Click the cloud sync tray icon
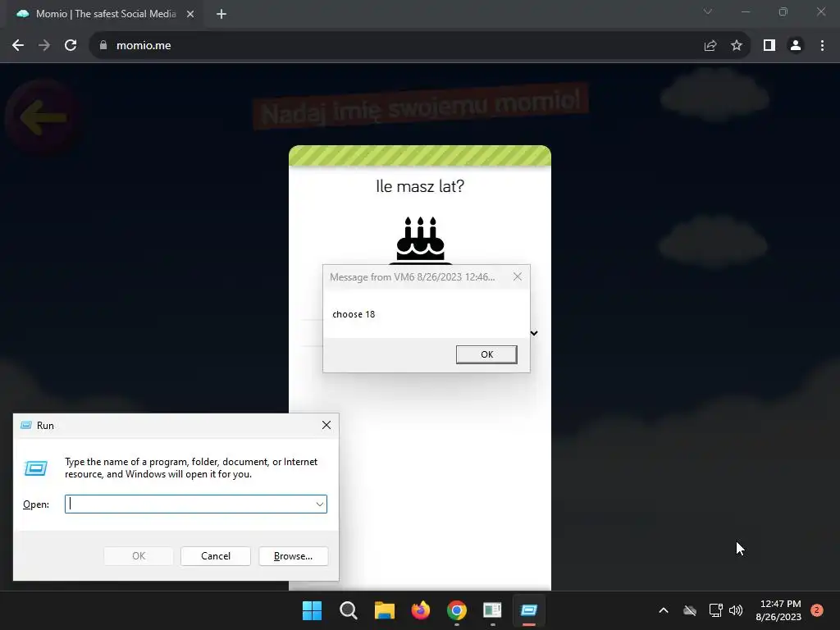Image resolution: width=840 pixels, height=630 pixels. pos(689,610)
